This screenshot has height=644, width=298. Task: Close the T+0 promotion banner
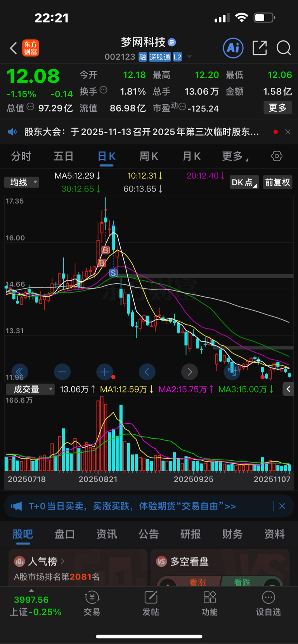tap(282, 506)
